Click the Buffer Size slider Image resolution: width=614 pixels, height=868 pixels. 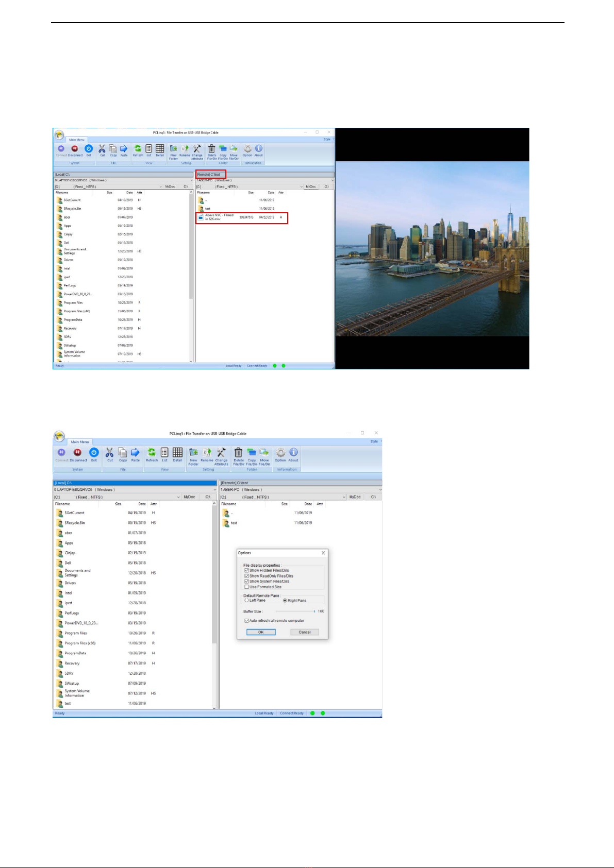click(295, 611)
